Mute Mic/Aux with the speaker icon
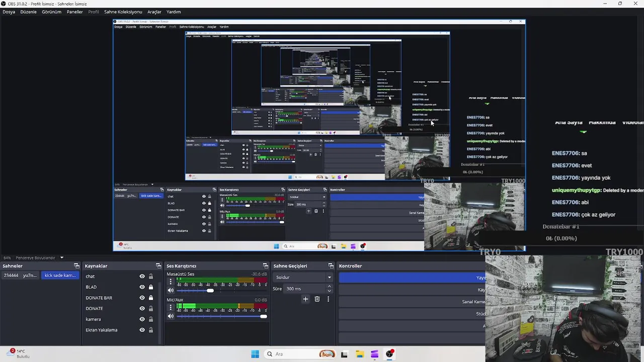 coord(171,316)
